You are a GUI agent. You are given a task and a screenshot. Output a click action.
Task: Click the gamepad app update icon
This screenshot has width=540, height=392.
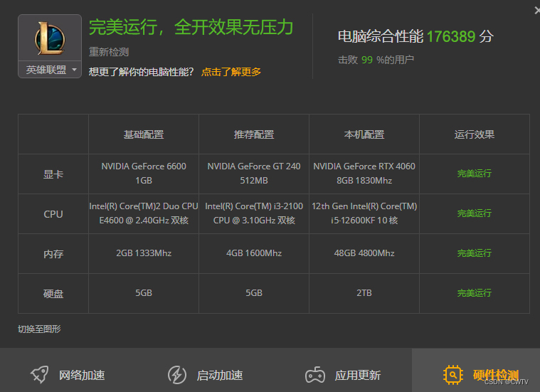click(x=314, y=375)
